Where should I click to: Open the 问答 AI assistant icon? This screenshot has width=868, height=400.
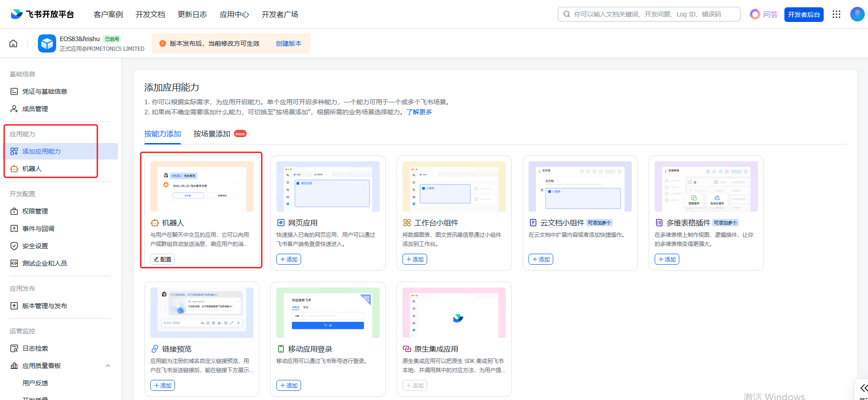coord(755,14)
